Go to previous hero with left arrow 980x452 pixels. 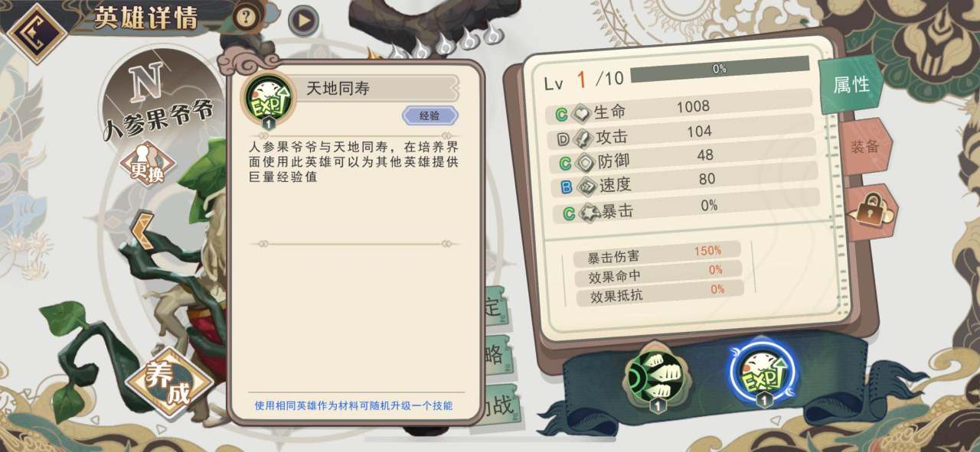(x=140, y=228)
